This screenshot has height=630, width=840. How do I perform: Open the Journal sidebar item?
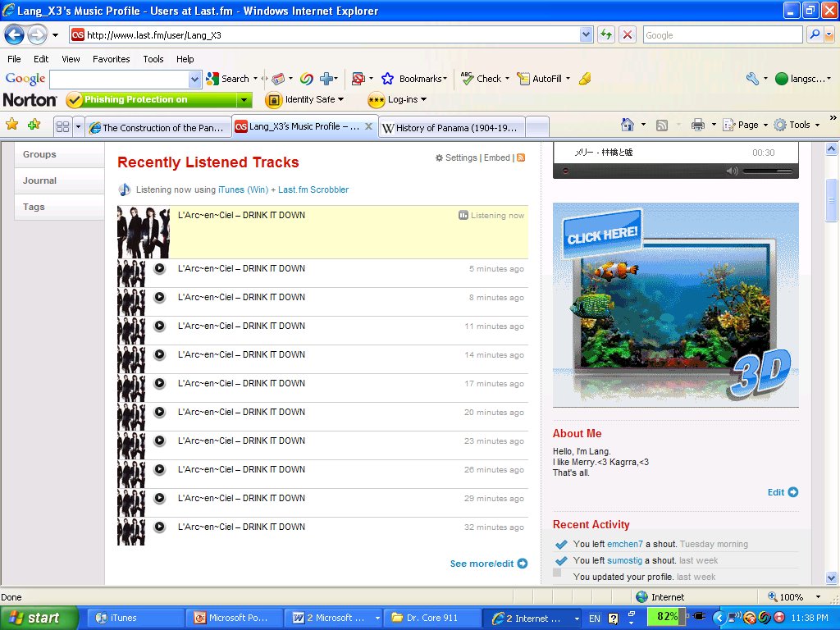pos(59,180)
